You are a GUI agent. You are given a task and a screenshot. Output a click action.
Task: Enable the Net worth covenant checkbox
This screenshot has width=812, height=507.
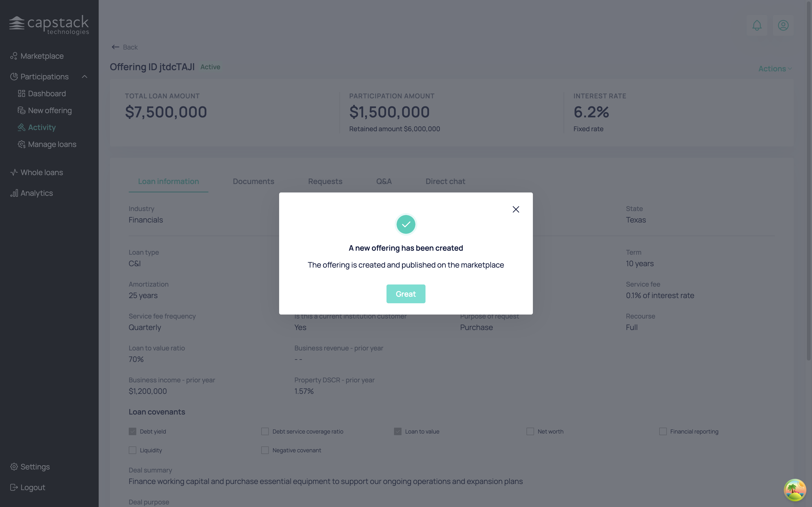coord(530,432)
